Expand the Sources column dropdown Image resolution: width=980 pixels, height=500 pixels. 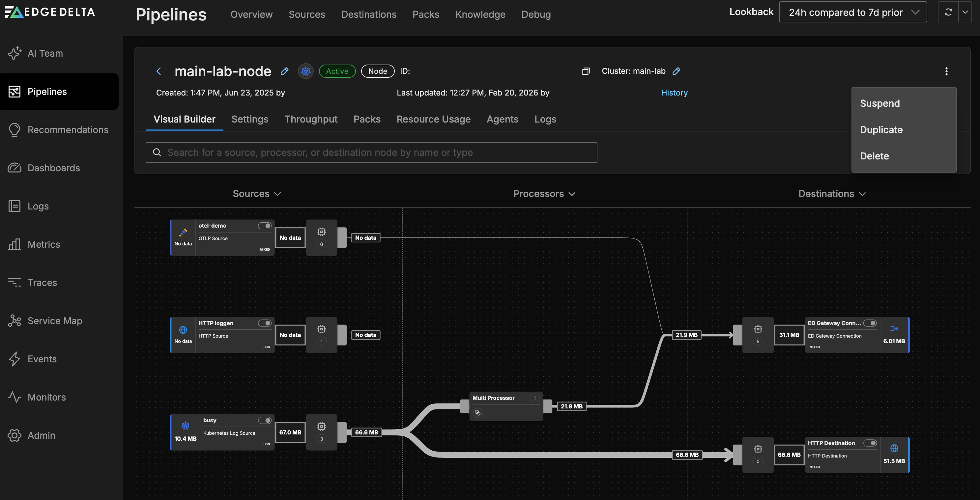tap(256, 194)
